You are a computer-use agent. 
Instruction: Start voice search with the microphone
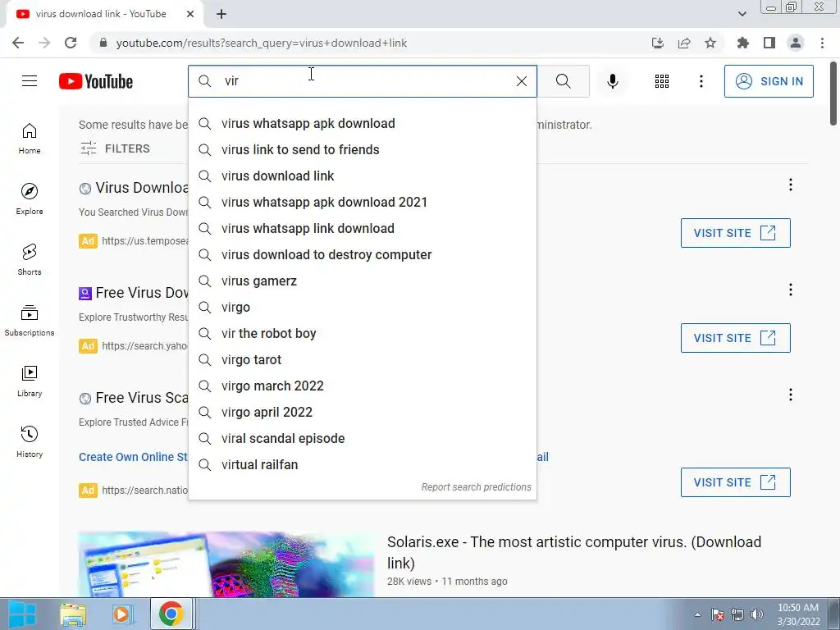[612, 81]
